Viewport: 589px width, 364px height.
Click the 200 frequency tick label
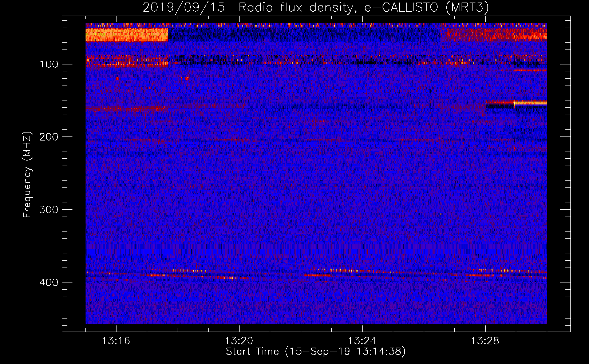(48, 137)
